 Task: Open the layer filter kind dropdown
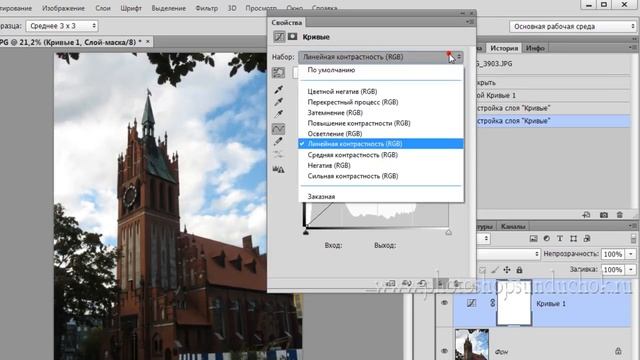[484, 239]
